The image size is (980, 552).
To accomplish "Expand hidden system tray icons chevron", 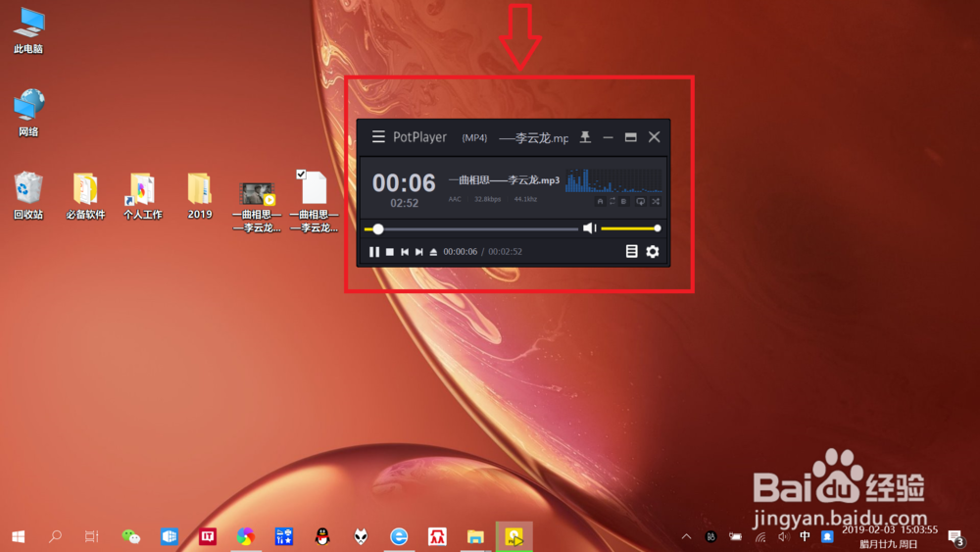I will [x=686, y=536].
